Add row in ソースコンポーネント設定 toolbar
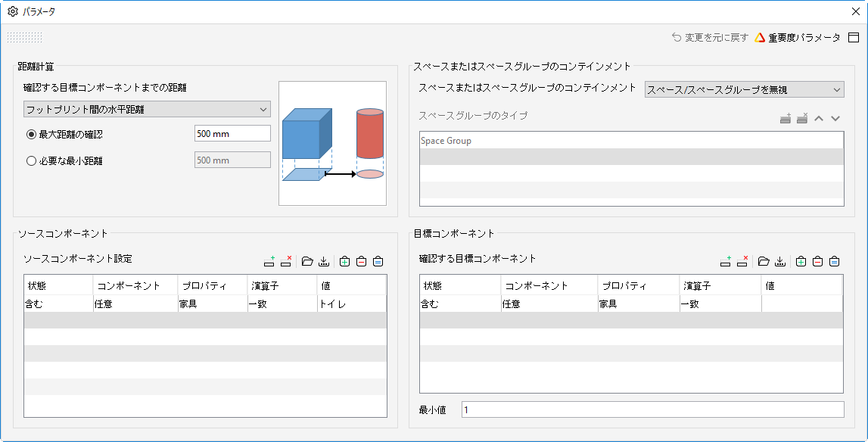The image size is (868, 442). click(x=269, y=261)
